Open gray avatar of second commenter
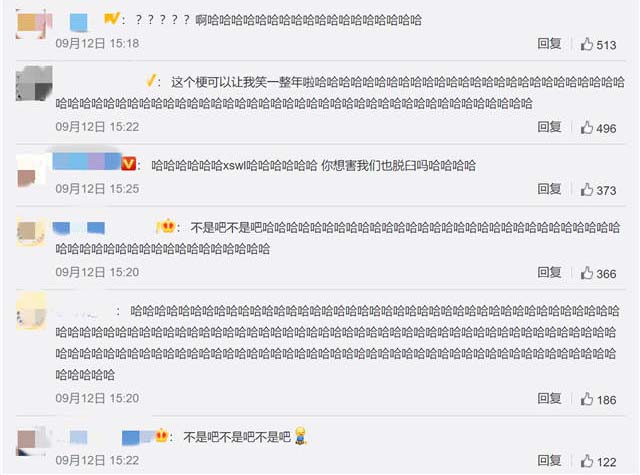Image resolution: width=640 pixels, height=475 pixels. click(x=34, y=83)
